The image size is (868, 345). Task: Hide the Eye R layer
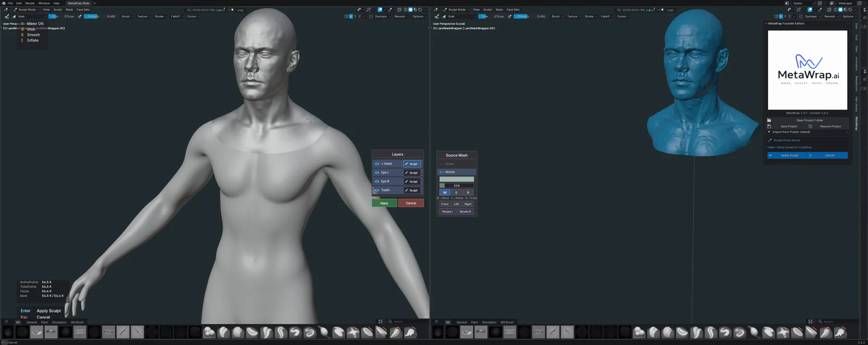pos(377,182)
